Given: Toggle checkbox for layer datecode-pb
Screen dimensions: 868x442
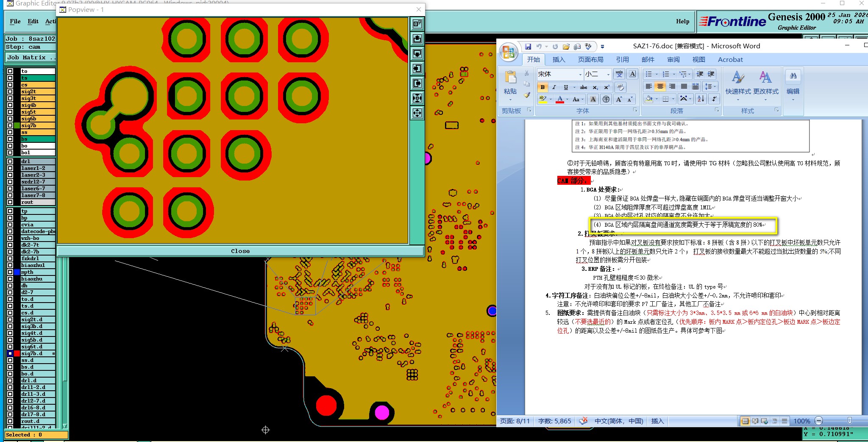Looking at the screenshot, I should (10, 231).
